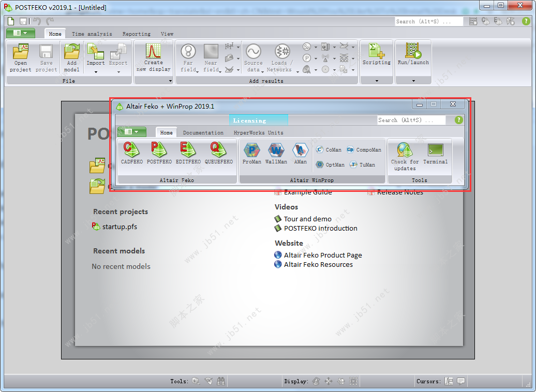536x392 pixels.
Task: Click the Run/launch abacus icon
Action: point(413,51)
